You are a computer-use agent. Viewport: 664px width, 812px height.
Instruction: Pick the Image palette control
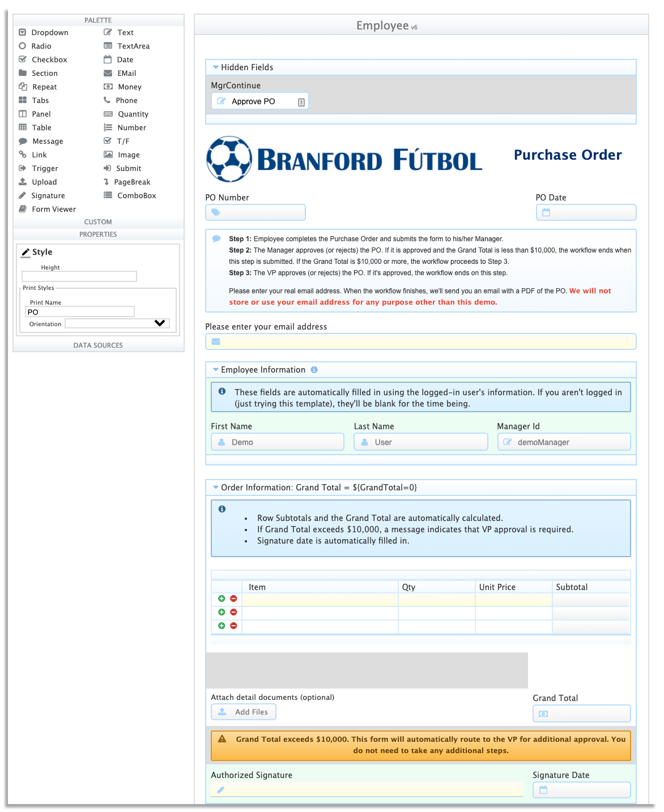(121, 155)
